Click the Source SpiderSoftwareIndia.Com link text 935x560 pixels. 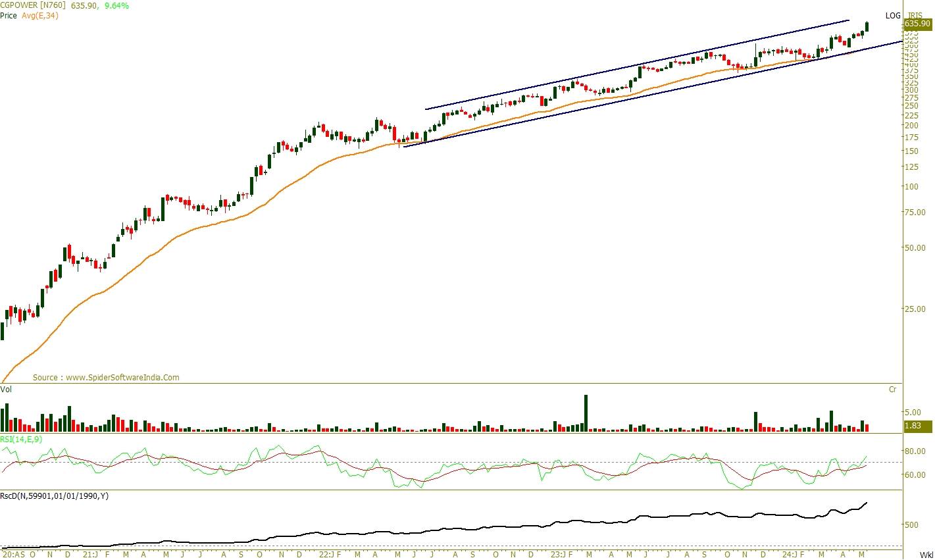[106, 378]
